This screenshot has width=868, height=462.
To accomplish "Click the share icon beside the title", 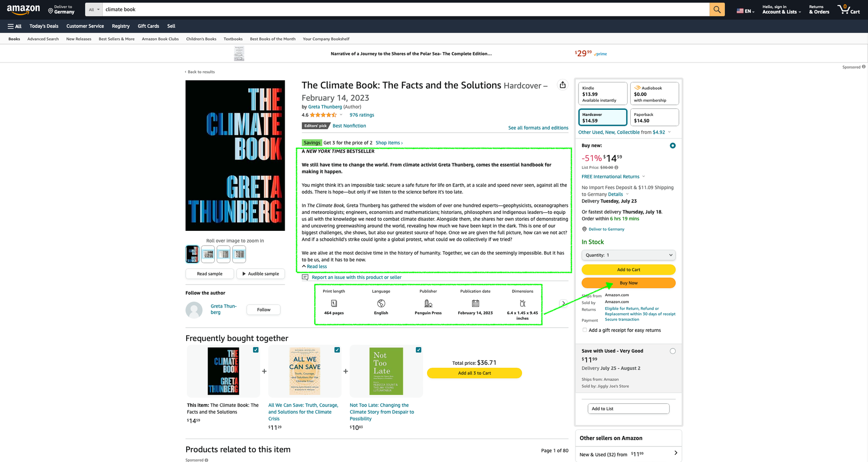I will coord(562,85).
